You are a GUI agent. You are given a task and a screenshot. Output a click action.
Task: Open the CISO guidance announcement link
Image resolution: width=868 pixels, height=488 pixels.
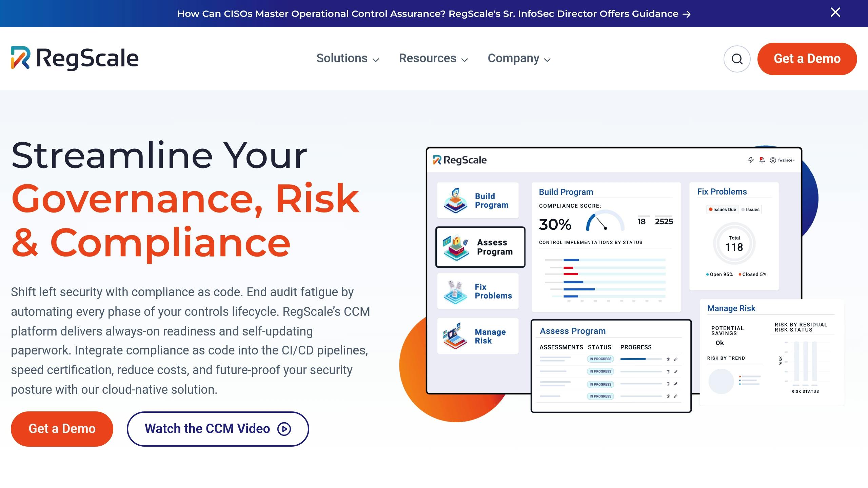point(434,14)
